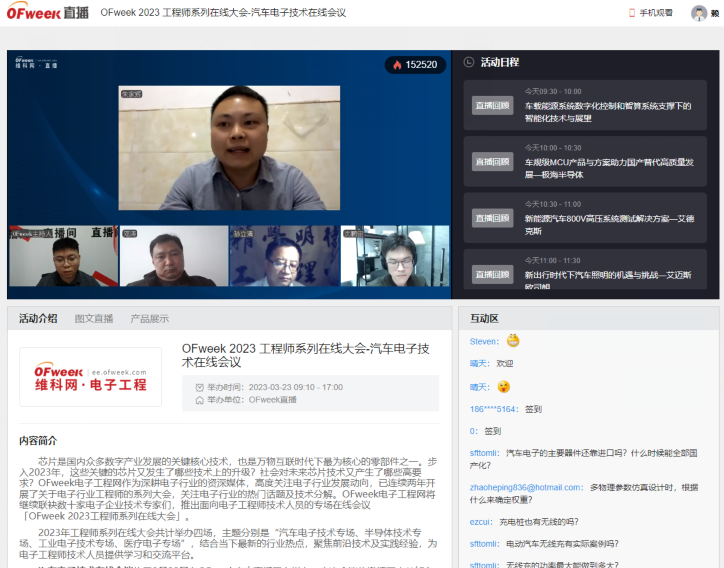The height and width of the screenshot is (568, 724).
Task: Click the 186****5164 username in chat
Action: click(494, 409)
